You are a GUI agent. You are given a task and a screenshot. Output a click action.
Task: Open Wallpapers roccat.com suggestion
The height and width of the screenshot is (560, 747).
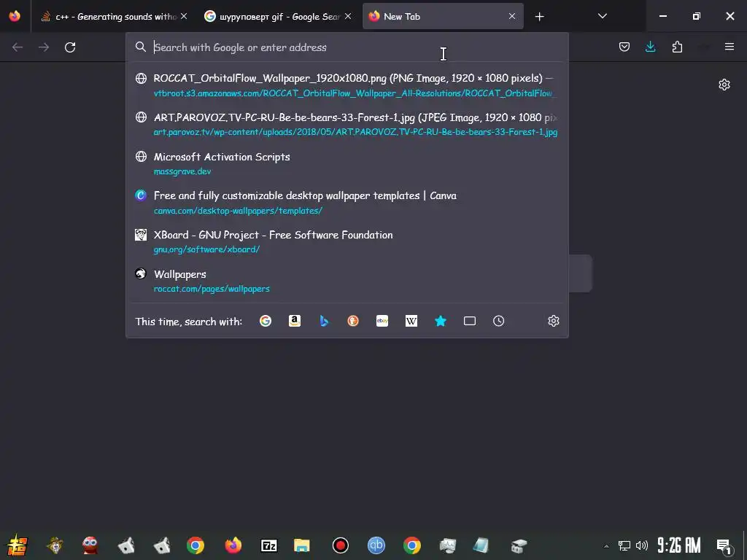(x=347, y=281)
